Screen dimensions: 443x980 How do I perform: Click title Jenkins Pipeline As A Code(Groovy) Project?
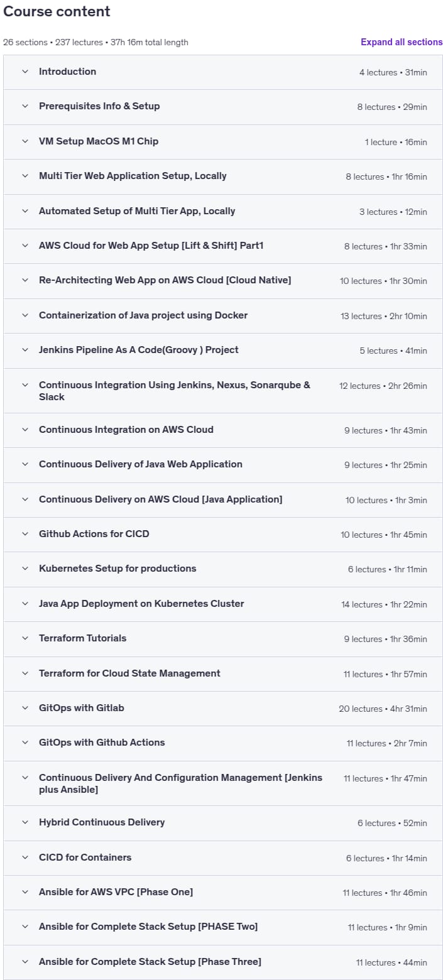pos(139,350)
